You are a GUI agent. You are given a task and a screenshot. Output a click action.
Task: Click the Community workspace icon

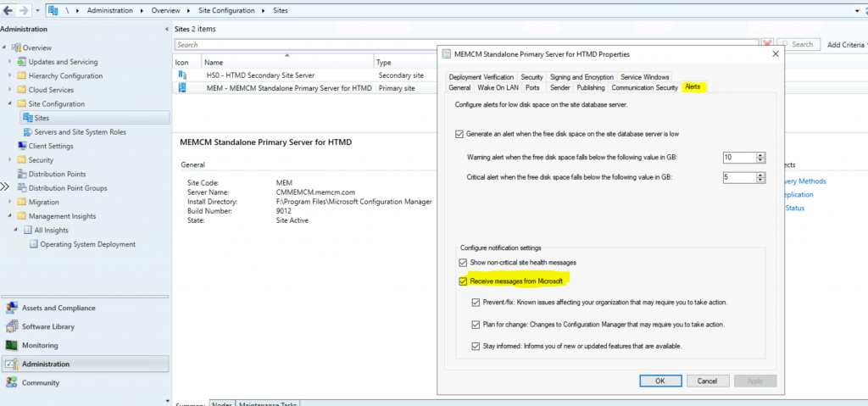click(x=13, y=383)
